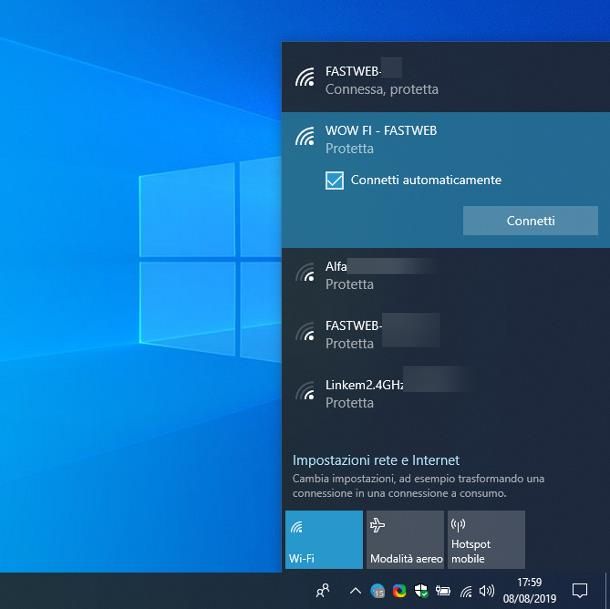
Task: Open the Action Center notification icon
Action: pyautogui.click(x=579, y=590)
